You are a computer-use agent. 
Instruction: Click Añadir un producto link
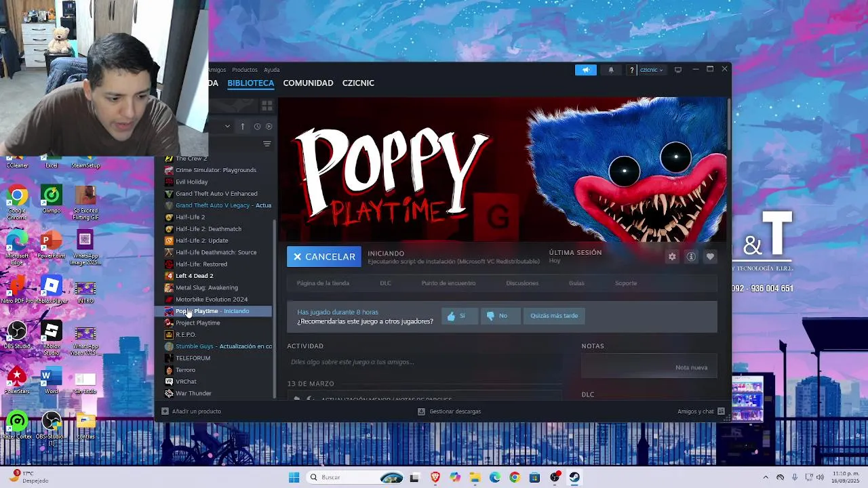pyautogui.click(x=196, y=411)
